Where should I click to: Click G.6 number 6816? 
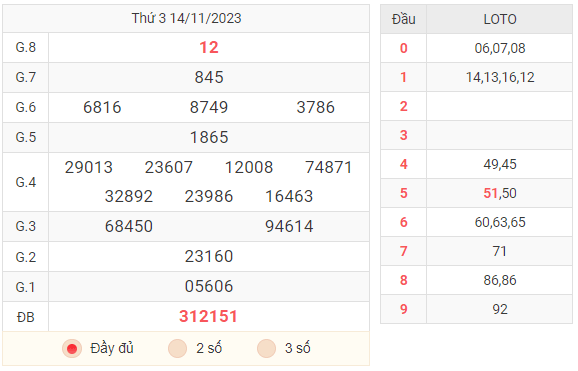click(102, 107)
